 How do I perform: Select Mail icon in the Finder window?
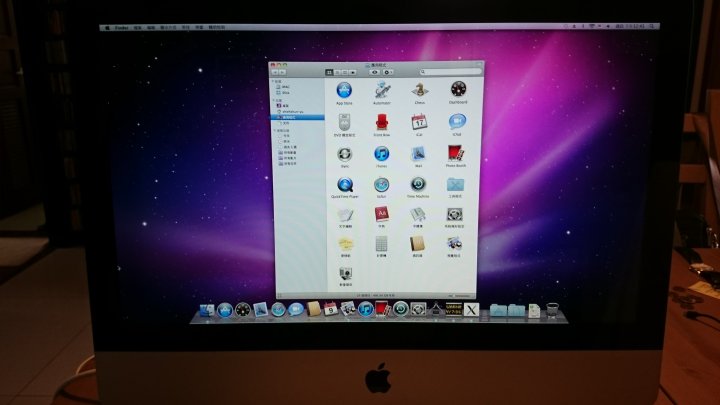(418, 154)
